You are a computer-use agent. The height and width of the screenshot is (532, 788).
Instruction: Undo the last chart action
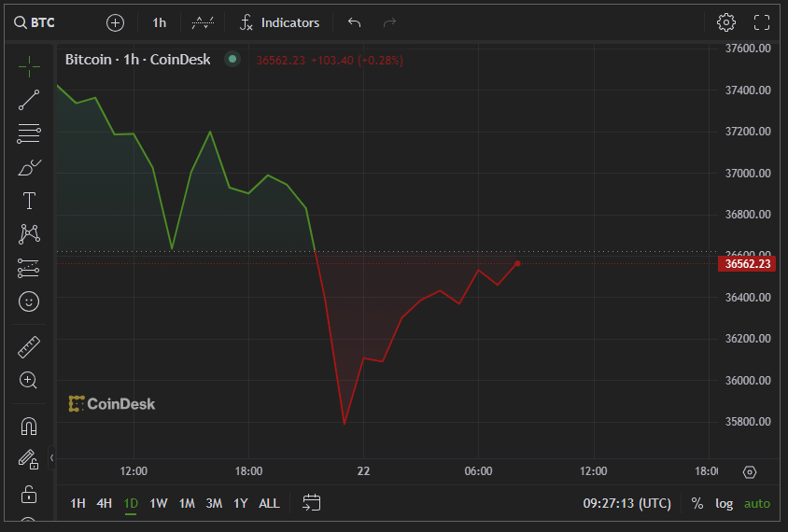click(354, 22)
